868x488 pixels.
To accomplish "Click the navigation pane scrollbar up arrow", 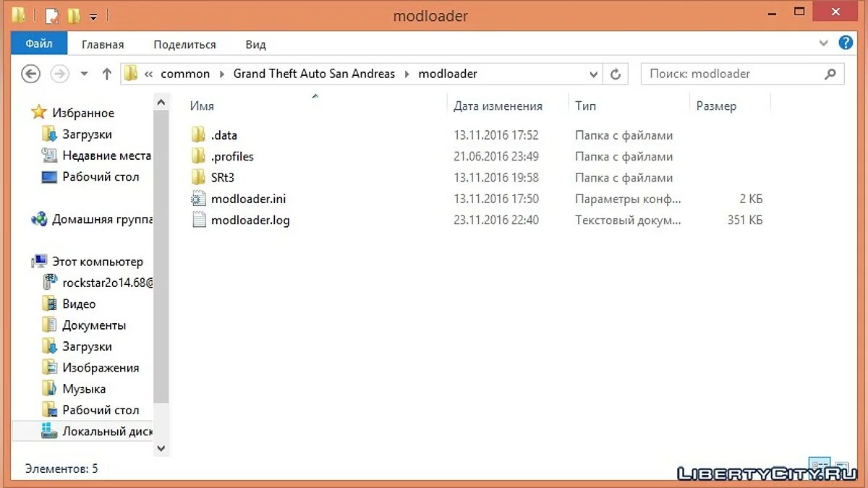I will pyautogui.click(x=161, y=102).
